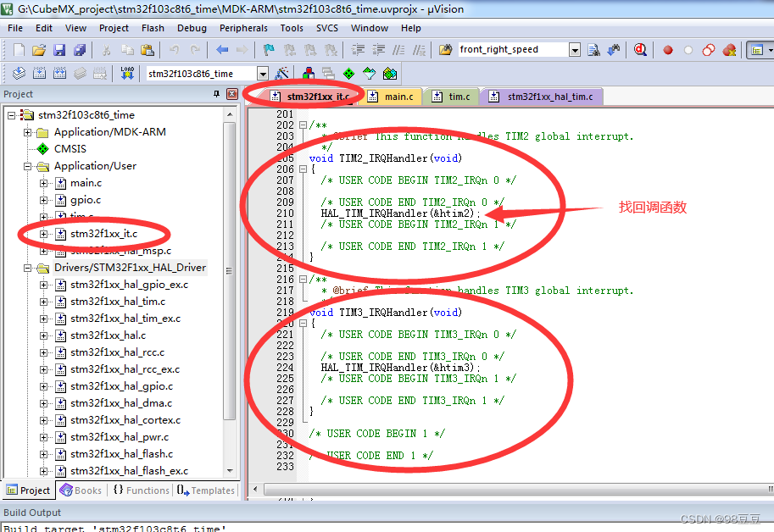This screenshot has width=774, height=532.
Task: Click the Find in Files binoculars icon
Action: (x=593, y=49)
